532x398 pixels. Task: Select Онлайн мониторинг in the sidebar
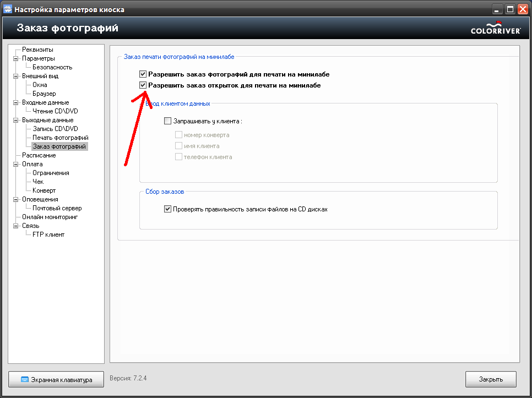(x=50, y=217)
